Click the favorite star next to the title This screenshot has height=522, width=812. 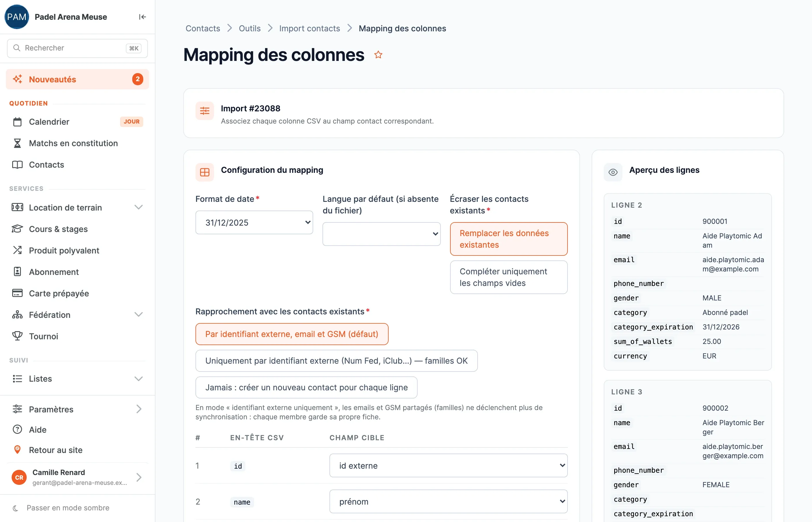point(378,55)
